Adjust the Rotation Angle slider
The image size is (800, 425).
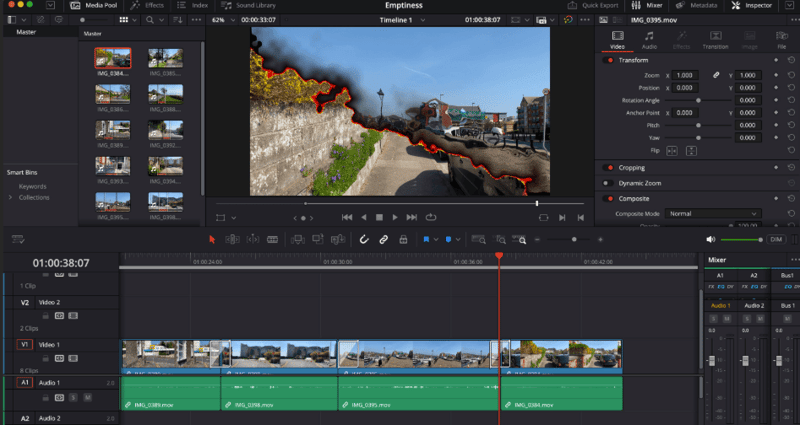698,100
